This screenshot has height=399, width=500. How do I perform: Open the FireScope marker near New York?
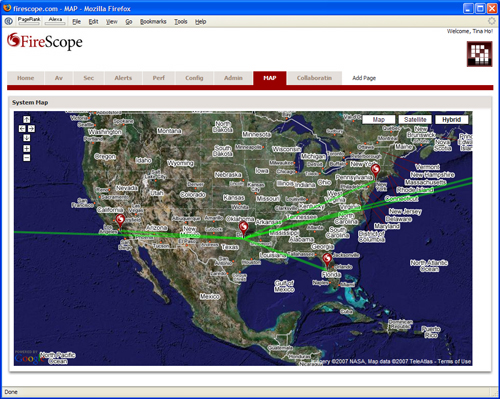[375, 171]
